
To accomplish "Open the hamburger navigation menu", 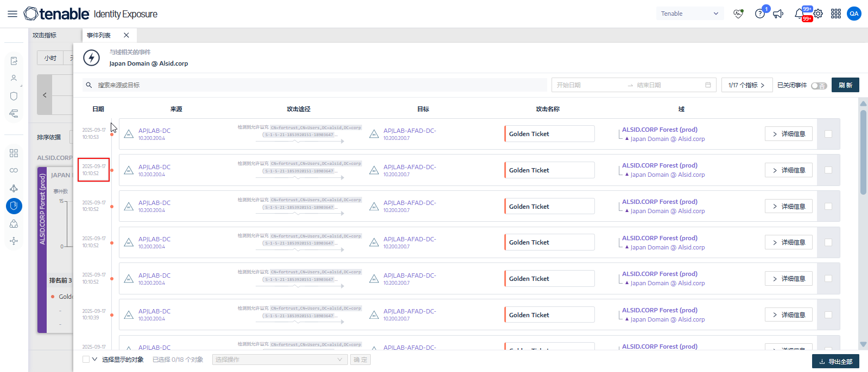I will click(12, 14).
